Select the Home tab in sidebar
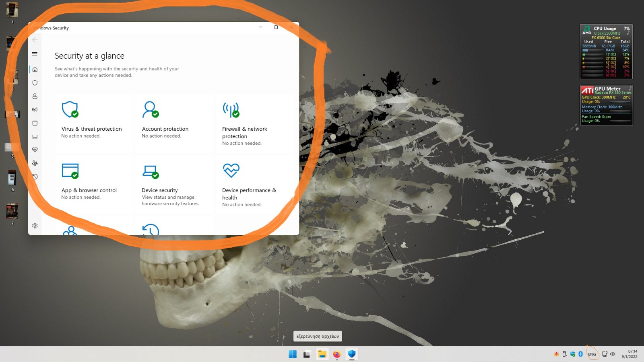Screen dimensions: 644x362 click(35, 69)
